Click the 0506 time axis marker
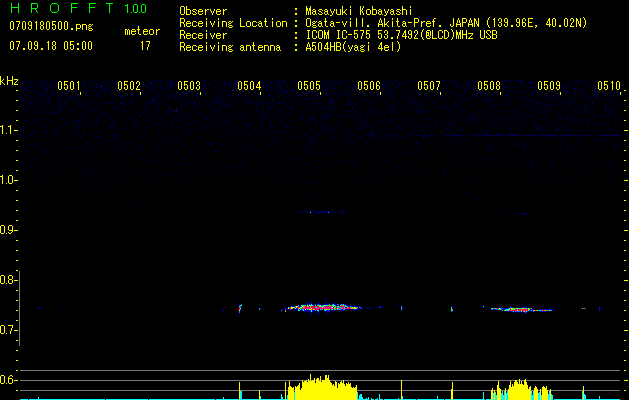629x400 pixels. click(x=369, y=85)
